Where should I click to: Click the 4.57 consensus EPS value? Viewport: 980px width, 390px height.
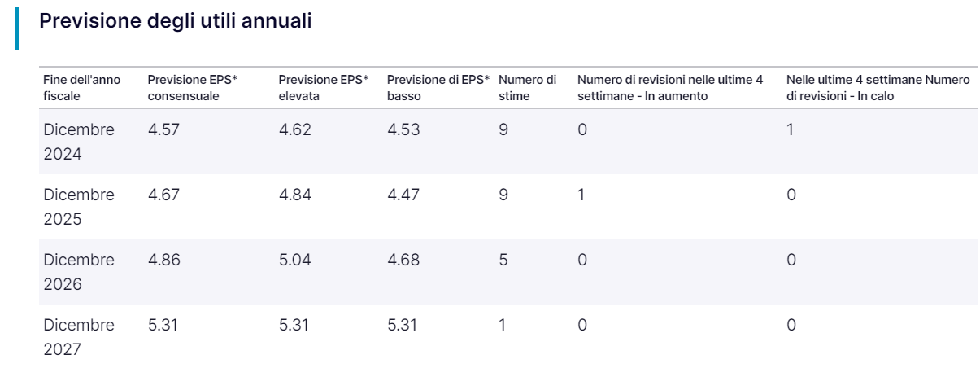point(163,129)
